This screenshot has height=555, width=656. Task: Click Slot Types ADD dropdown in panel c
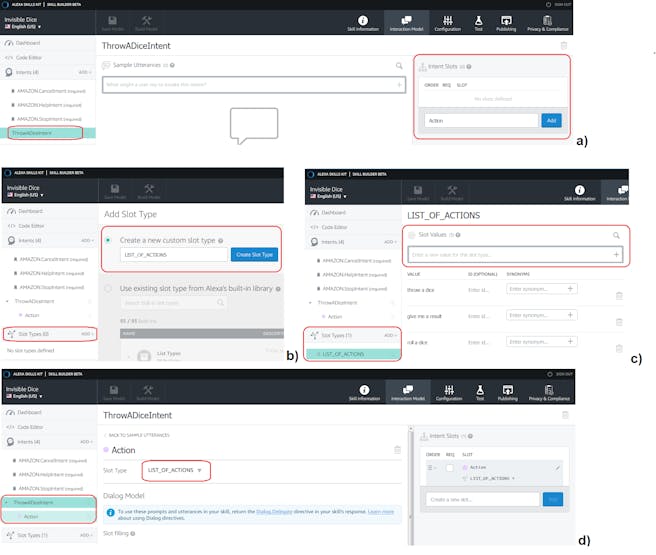tap(390, 335)
